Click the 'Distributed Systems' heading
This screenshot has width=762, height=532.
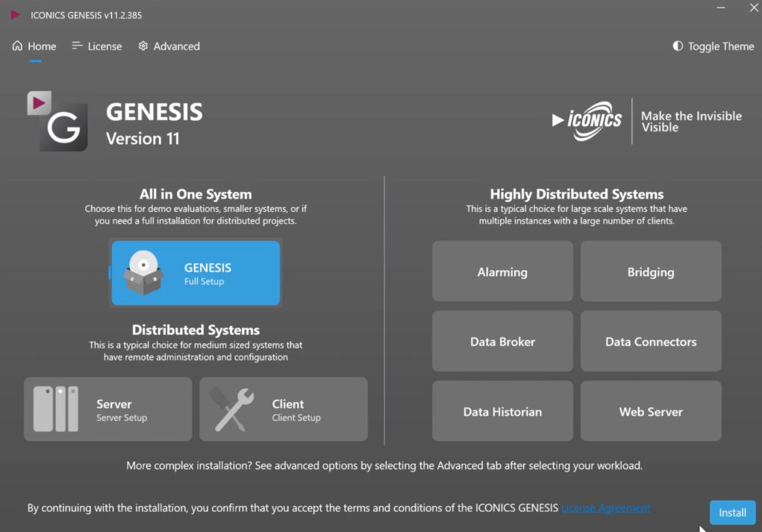coord(196,330)
